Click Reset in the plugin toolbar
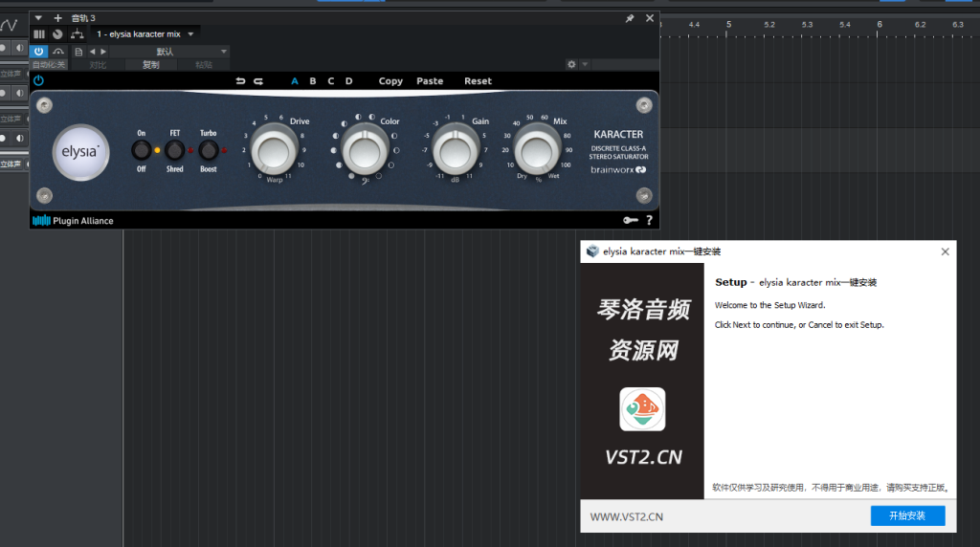Screen dimensions: 980x547 click(478, 81)
